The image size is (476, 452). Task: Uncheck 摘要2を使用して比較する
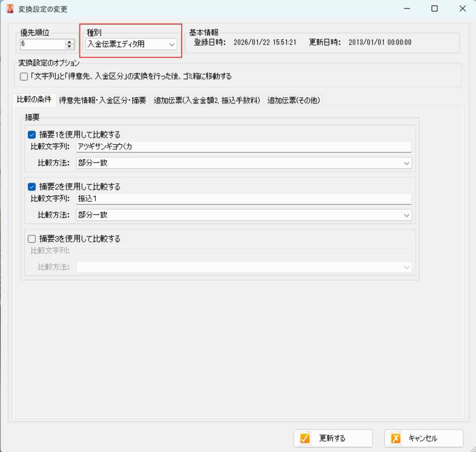32,186
